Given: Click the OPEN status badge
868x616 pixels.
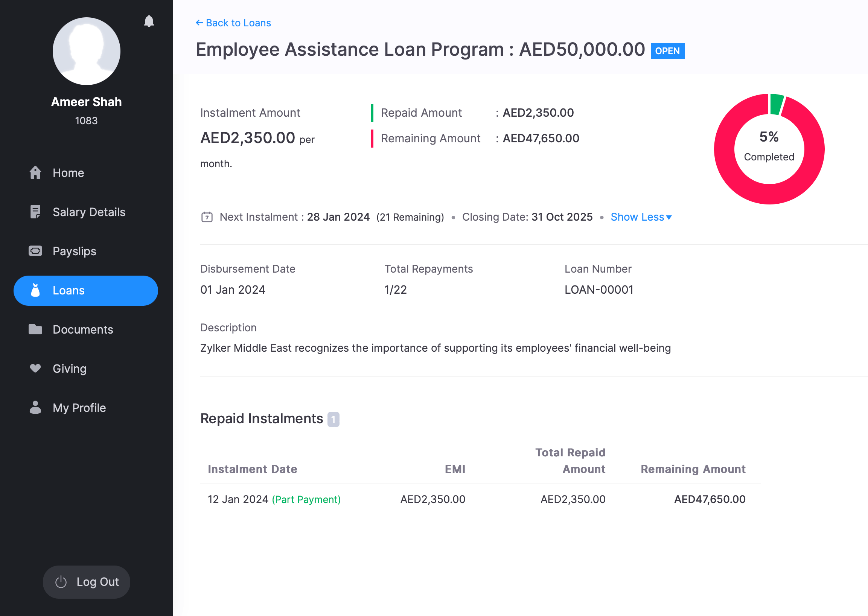Looking at the screenshot, I should pyautogui.click(x=667, y=51).
